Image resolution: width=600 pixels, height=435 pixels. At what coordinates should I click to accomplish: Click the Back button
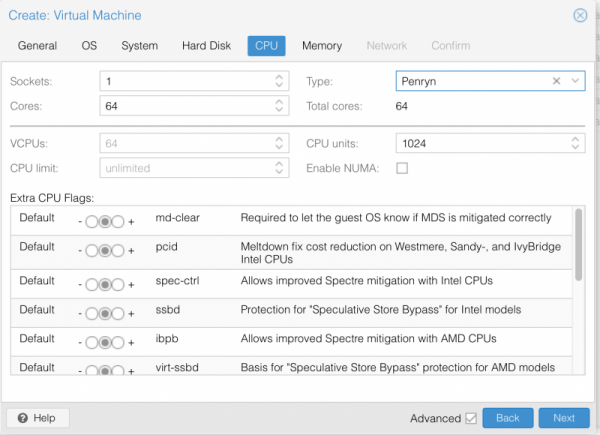pyautogui.click(x=508, y=418)
